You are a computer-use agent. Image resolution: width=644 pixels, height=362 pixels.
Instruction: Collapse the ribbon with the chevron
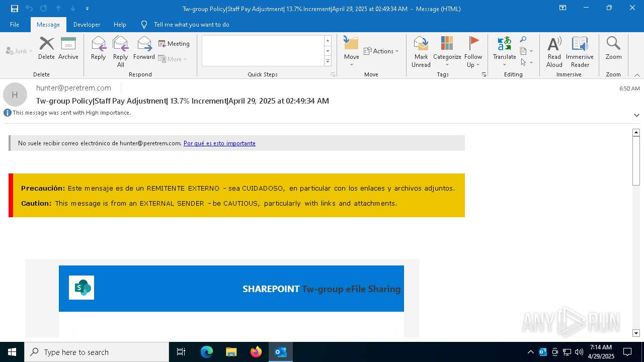637,75
